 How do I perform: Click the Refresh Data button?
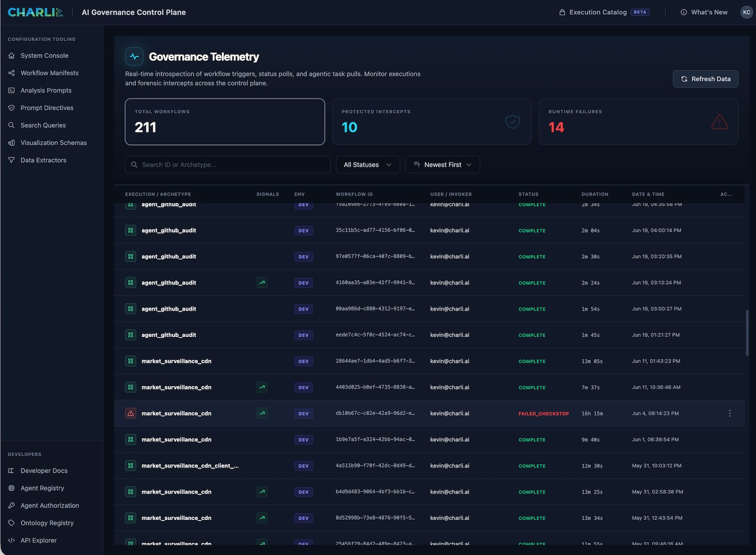(705, 79)
